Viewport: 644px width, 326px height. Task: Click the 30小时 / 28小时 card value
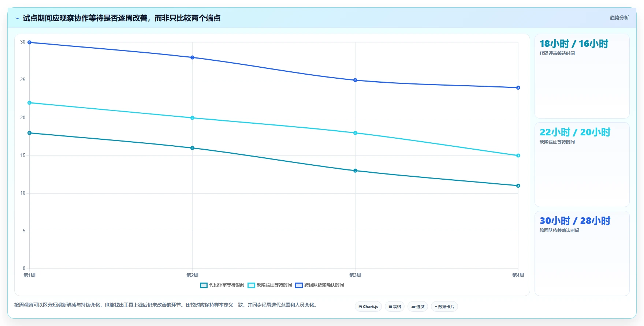pos(575,221)
